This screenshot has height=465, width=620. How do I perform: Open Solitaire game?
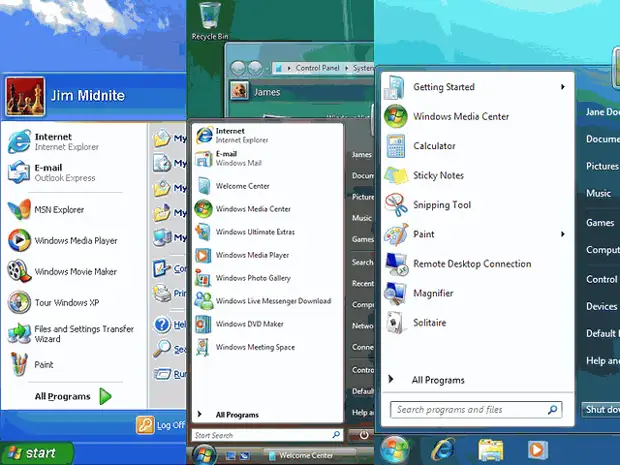pyautogui.click(x=429, y=323)
